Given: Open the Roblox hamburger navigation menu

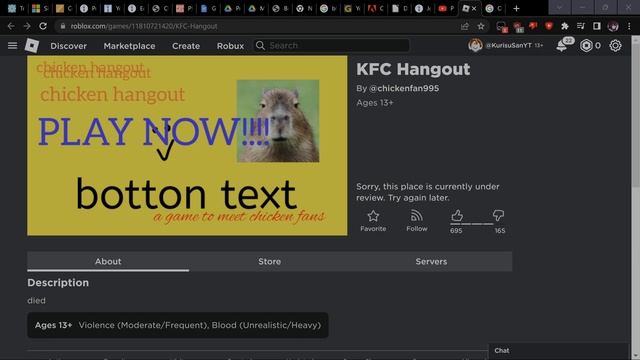Looking at the screenshot, I should [x=12, y=45].
